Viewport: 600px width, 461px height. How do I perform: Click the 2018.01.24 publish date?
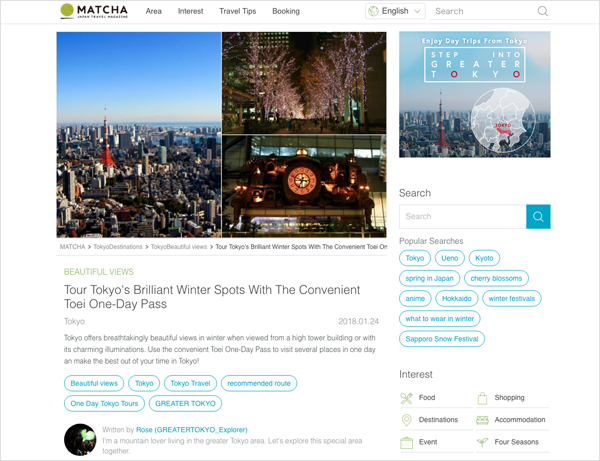(x=359, y=322)
